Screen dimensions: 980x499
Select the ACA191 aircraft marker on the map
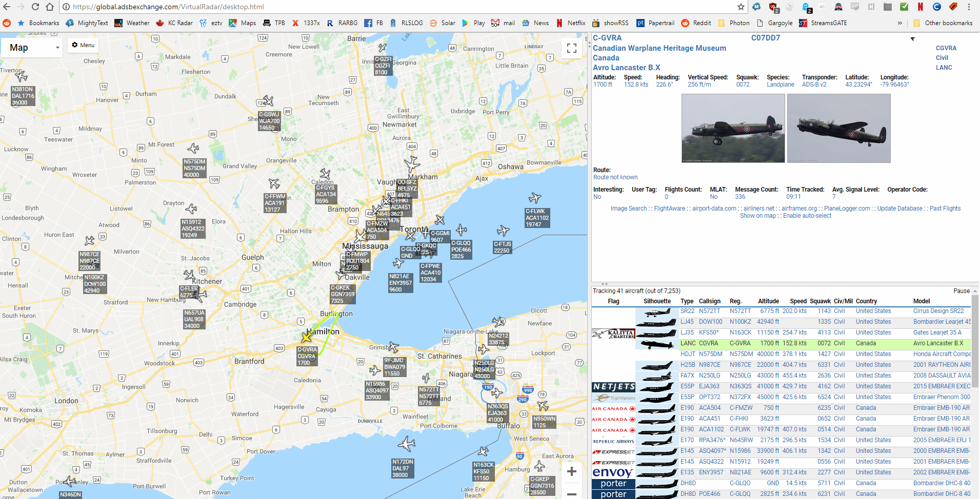click(x=274, y=183)
